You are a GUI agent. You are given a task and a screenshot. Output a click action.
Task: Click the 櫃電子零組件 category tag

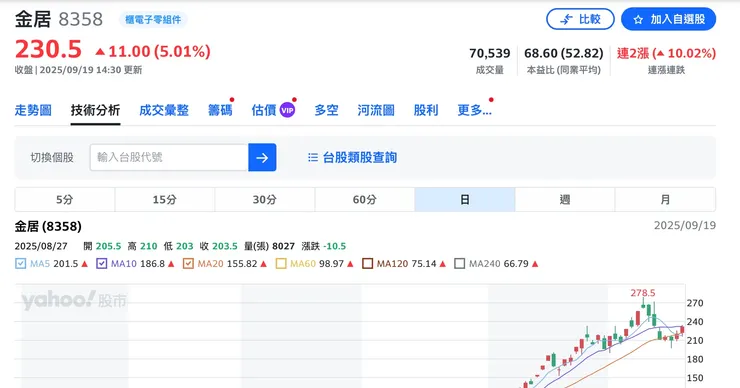click(153, 20)
